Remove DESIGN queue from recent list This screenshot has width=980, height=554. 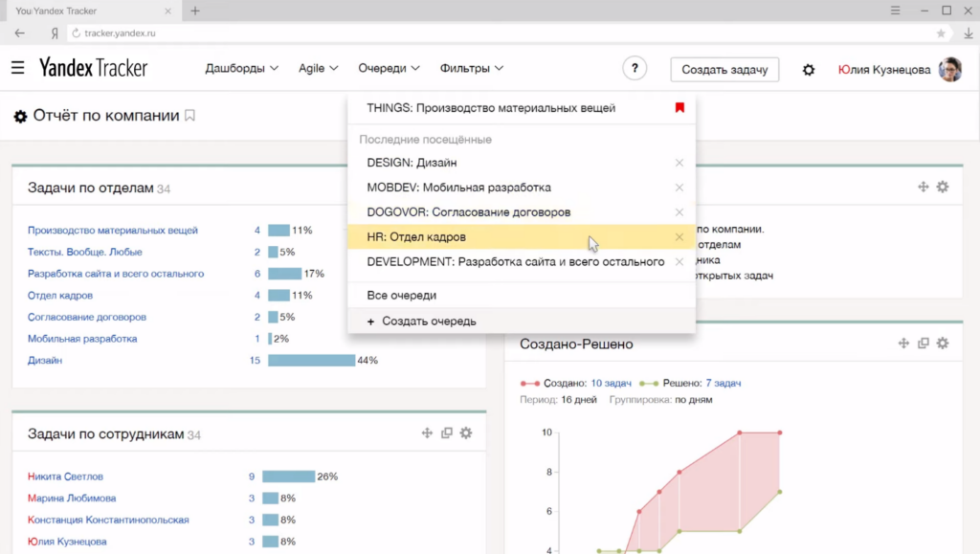tap(679, 163)
